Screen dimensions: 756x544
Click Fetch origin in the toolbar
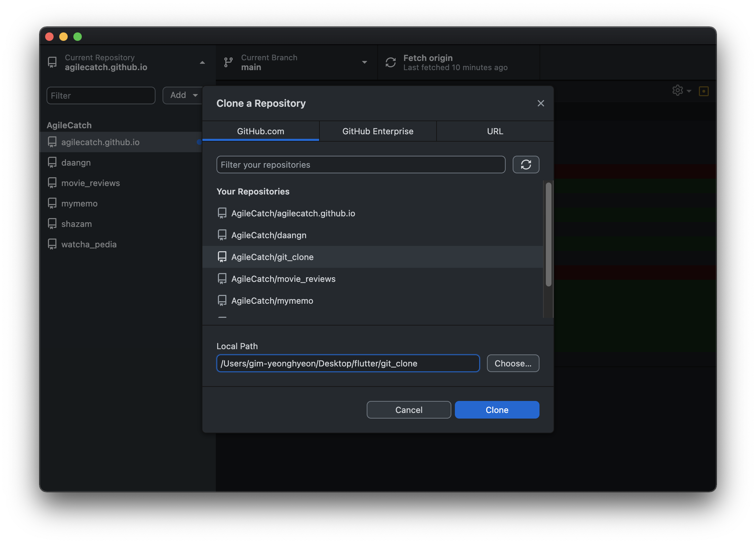(458, 62)
